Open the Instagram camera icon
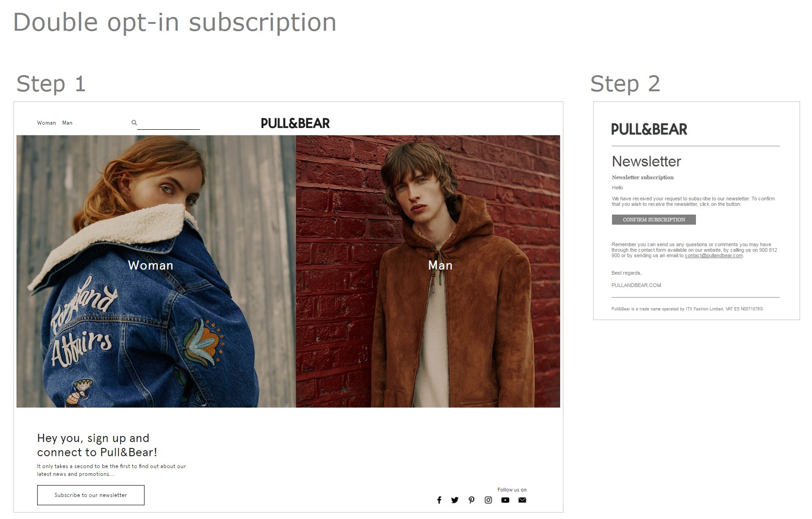This screenshot has height=519, width=812. click(x=488, y=500)
